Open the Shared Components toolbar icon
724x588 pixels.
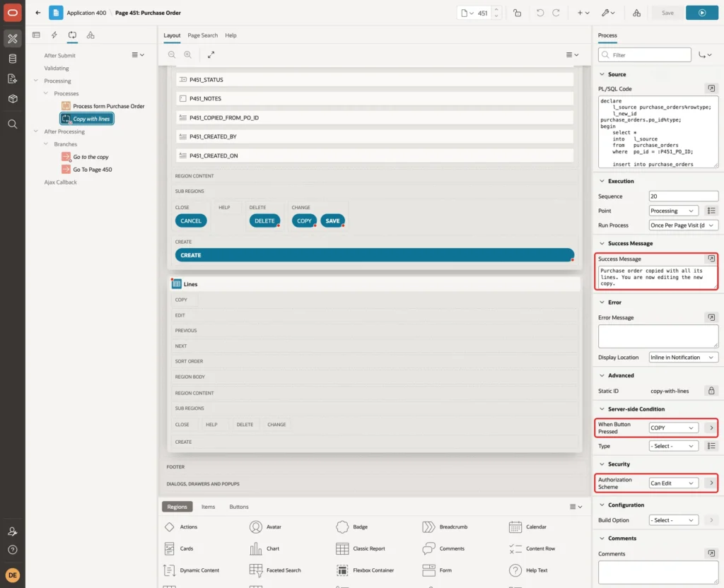coord(636,13)
